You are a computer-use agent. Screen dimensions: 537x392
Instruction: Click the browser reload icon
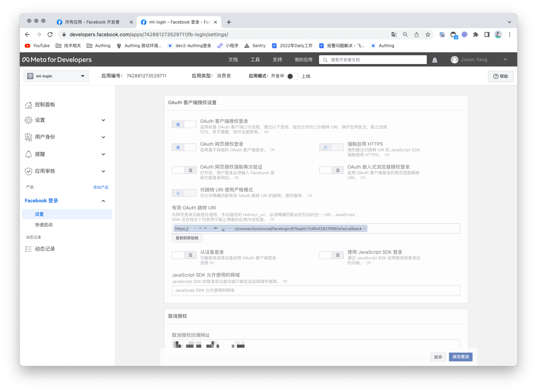(50, 34)
